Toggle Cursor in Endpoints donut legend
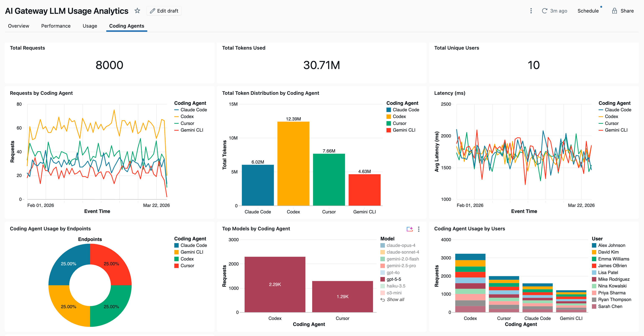The height and width of the screenshot is (336, 644). point(187,265)
